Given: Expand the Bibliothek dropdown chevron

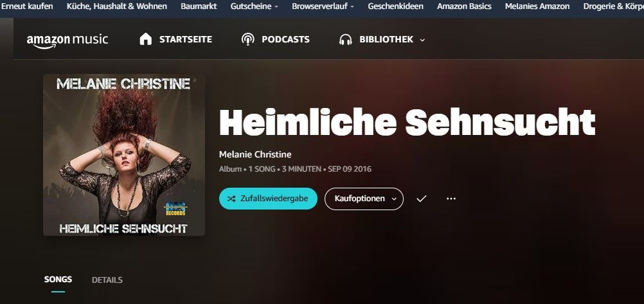Looking at the screenshot, I should (422, 40).
